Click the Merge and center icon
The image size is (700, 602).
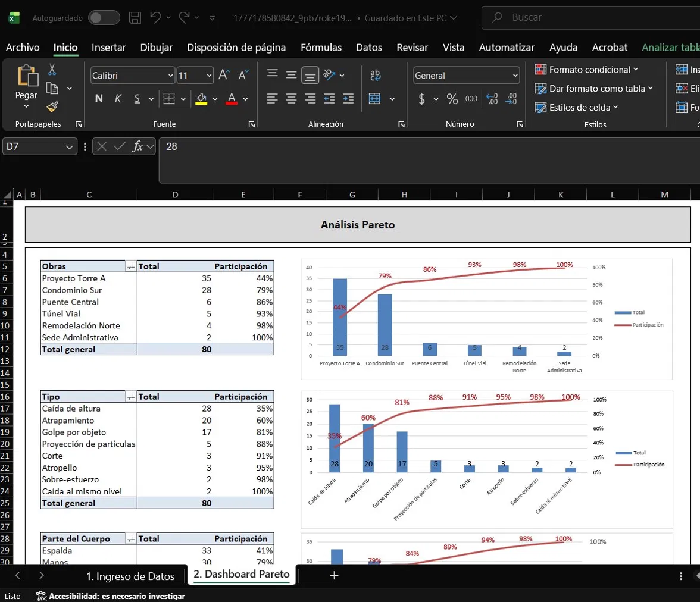pyautogui.click(x=374, y=99)
